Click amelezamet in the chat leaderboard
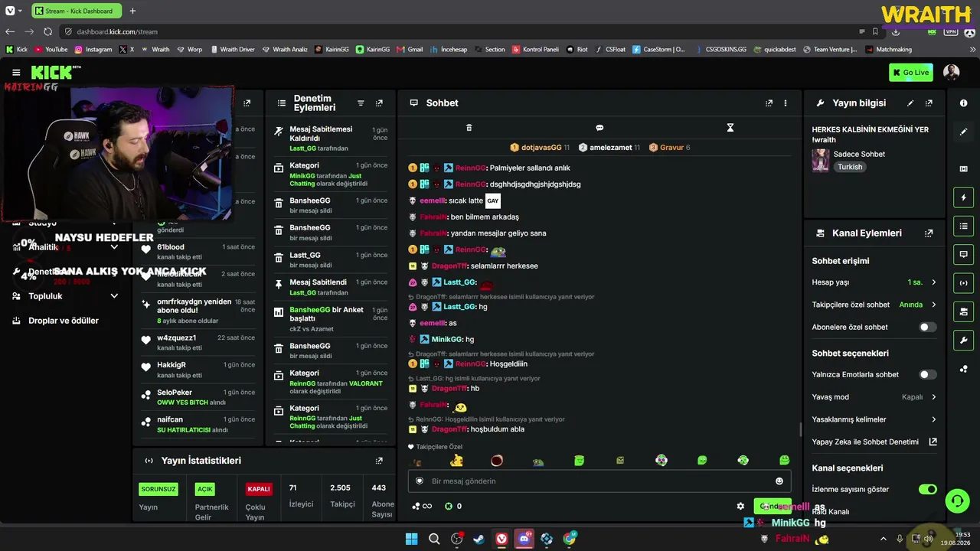The width and height of the screenshot is (980, 551). pos(610,148)
